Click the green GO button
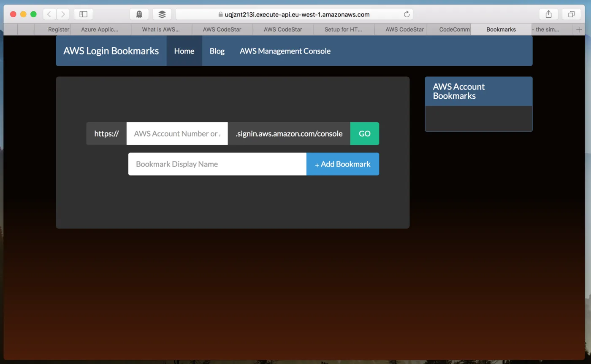 (365, 134)
